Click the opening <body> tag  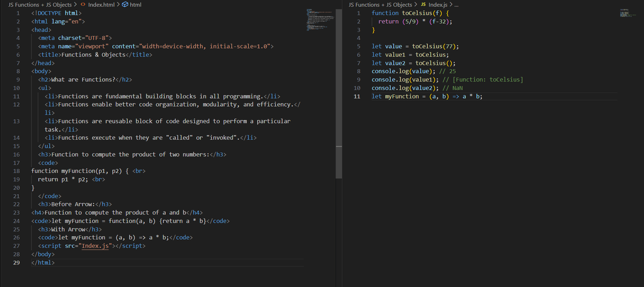pos(41,71)
